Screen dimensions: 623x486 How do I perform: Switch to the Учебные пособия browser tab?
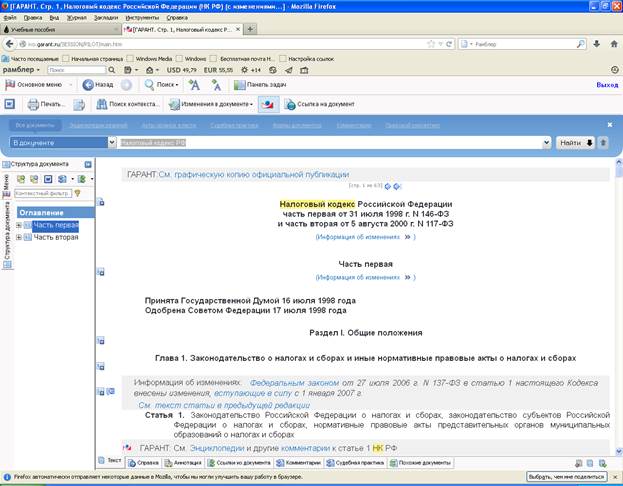click(x=60, y=29)
